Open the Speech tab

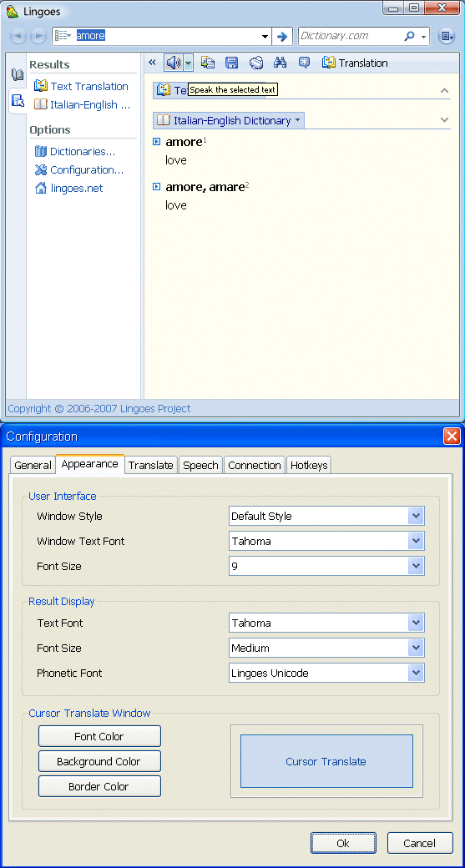pyautogui.click(x=200, y=465)
